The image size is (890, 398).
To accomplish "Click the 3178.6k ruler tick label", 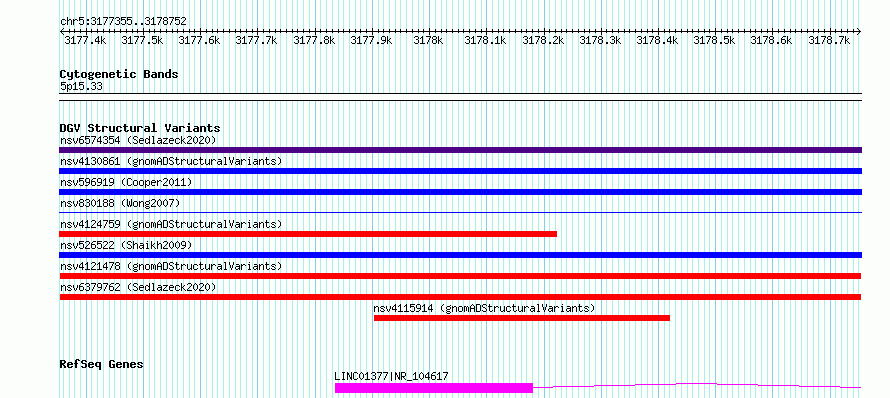I will pos(771,40).
